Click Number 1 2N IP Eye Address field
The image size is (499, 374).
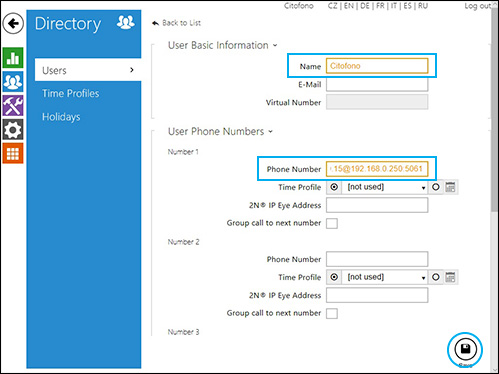377,205
